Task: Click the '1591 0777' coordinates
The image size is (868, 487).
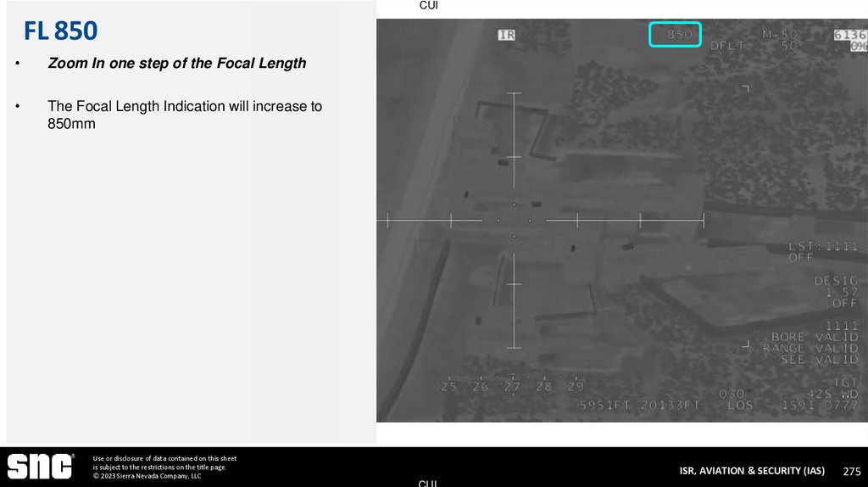Action: click(x=820, y=406)
